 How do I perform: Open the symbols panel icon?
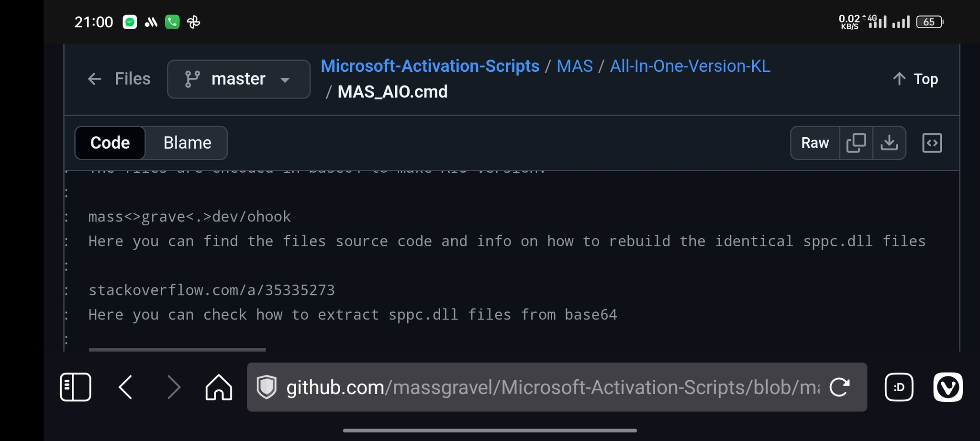[932, 143]
